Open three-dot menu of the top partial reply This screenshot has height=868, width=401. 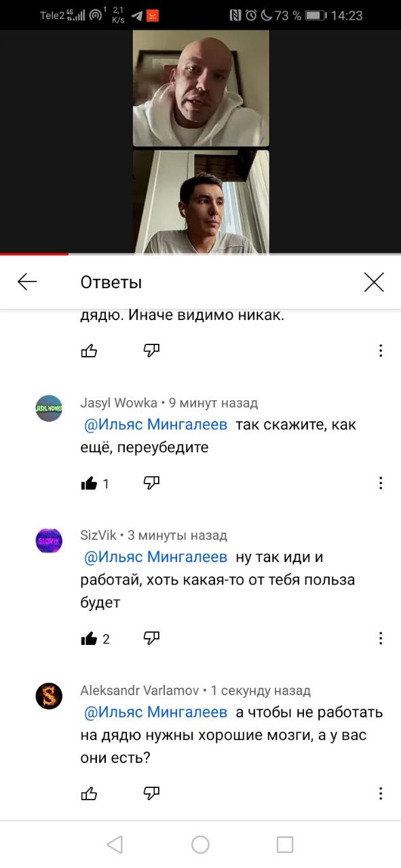[x=381, y=351]
